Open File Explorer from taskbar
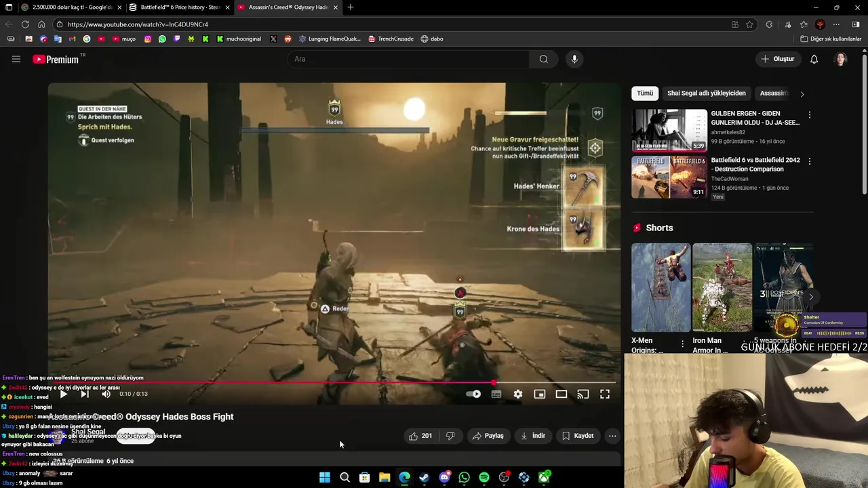 click(384, 478)
